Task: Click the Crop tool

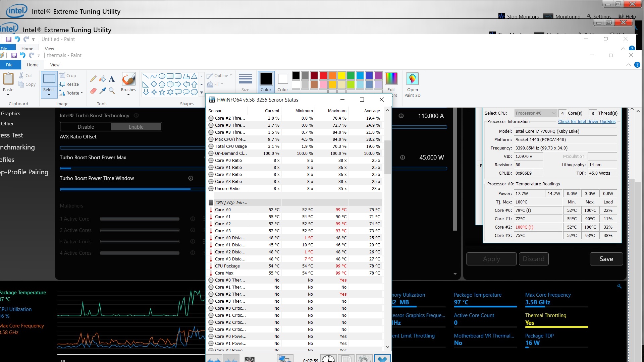Action: point(68,75)
